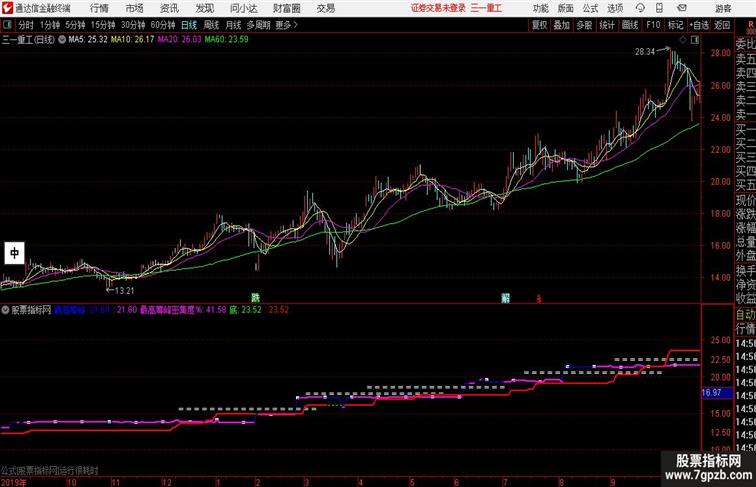Screen dimensions: 756x487
Task: Switch to 月线 monthly period
Action: pos(233,25)
